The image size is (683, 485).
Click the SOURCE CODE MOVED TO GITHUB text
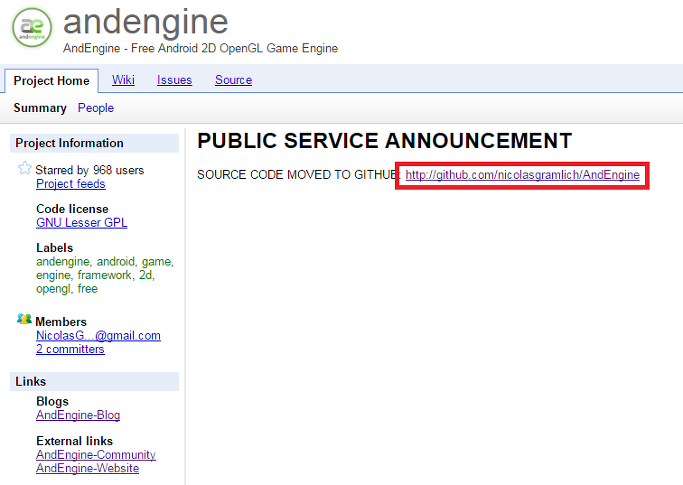299,175
